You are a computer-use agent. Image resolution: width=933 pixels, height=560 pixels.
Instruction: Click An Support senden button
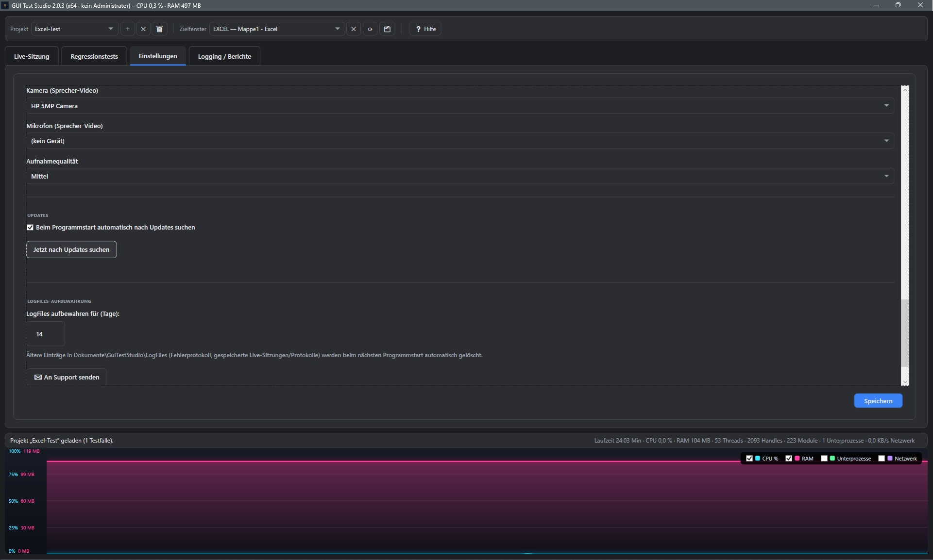point(67,377)
